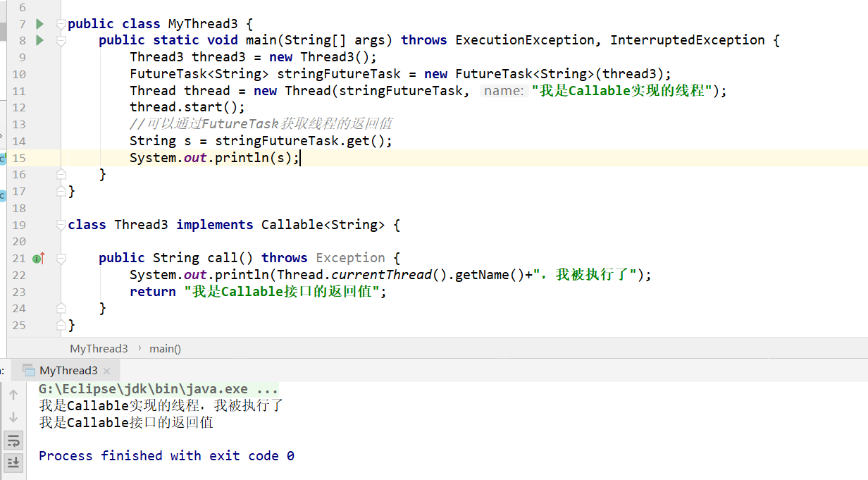Close the MyThread3 run tab
The height and width of the screenshot is (480, 868).
point(107,371)
